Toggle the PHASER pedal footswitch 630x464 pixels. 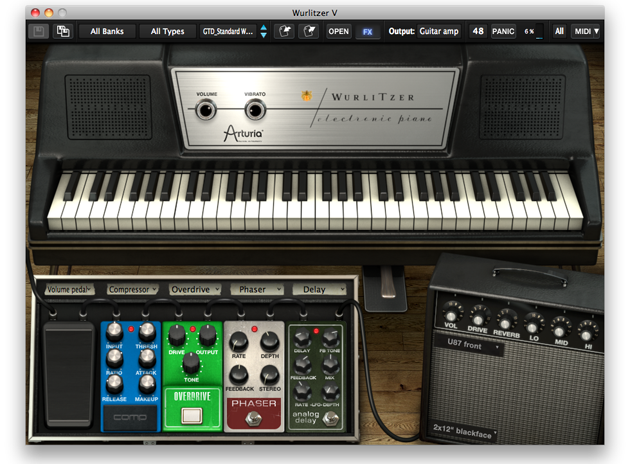(254, 419)
